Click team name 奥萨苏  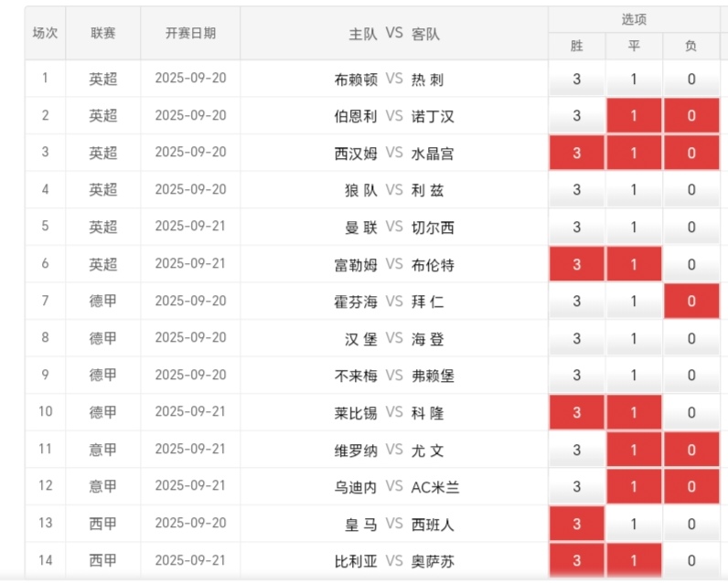(433, 561)
